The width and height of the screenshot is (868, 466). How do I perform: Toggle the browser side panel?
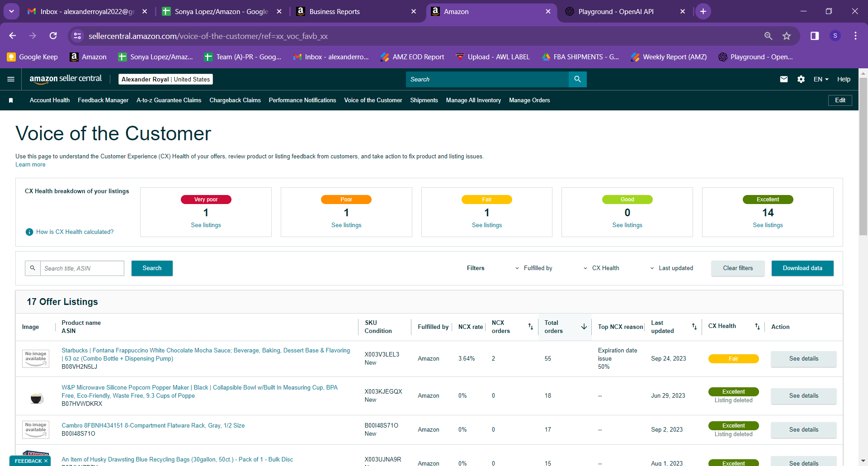coord(815,36)
